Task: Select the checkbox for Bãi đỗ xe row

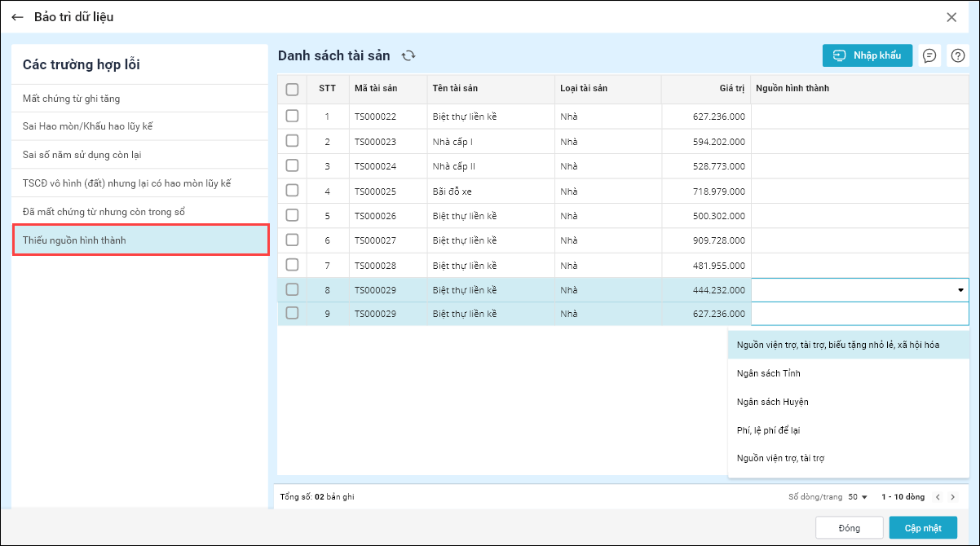Action: [292, 191]
